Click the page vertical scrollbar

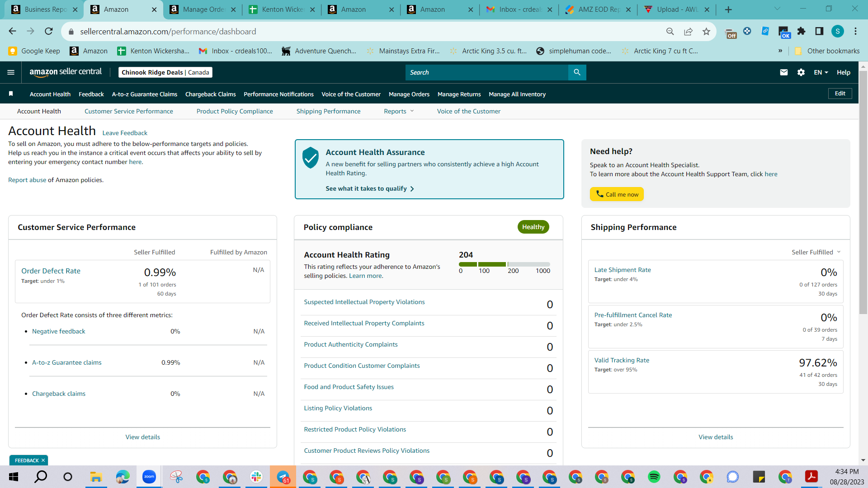[863, 192]
